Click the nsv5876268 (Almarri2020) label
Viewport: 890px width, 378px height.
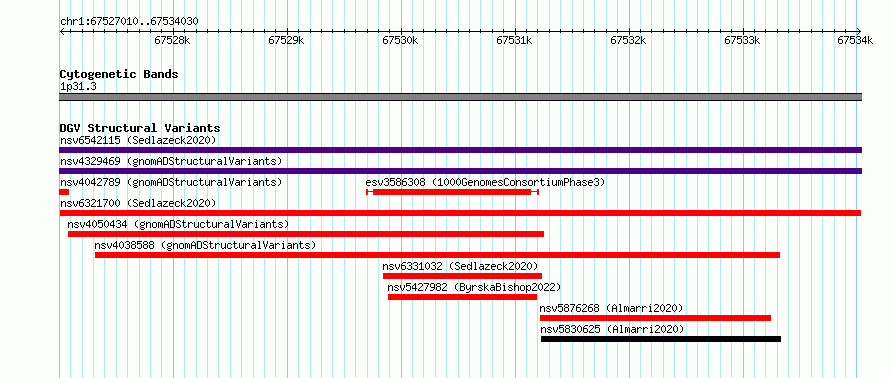tap(611, 308)
